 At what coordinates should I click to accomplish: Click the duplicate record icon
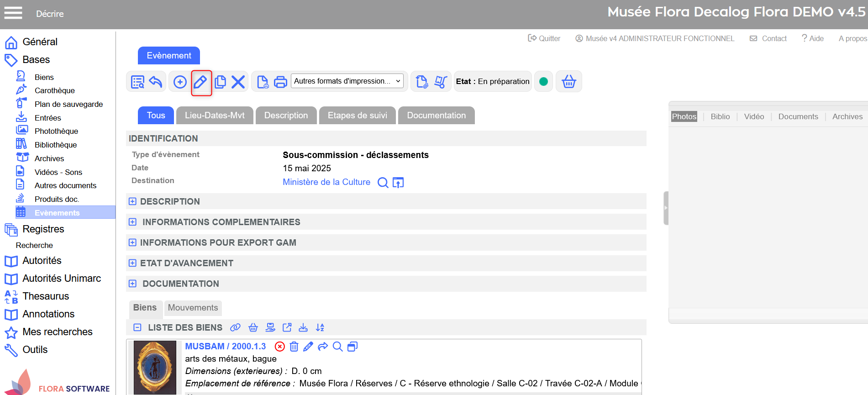coord(220,82)
